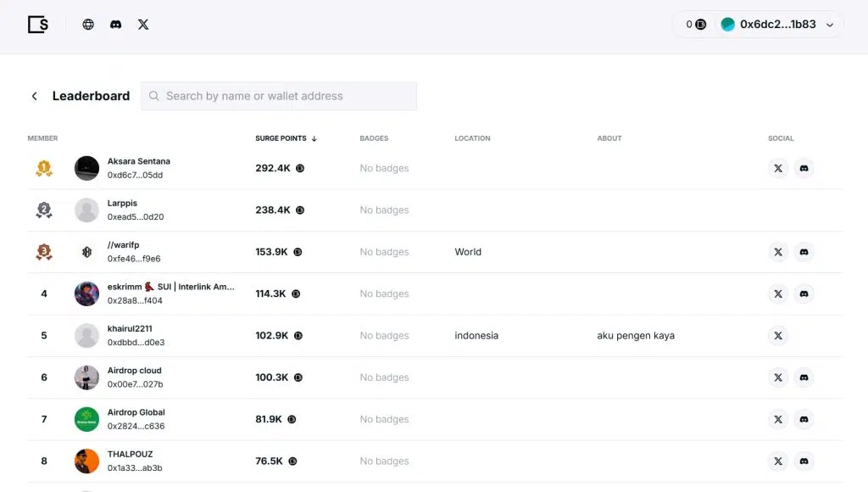This screenshot has width=868, height=492.
Task: Open X icon in top header
Action: pyautogui.click(x=143, y=25)
